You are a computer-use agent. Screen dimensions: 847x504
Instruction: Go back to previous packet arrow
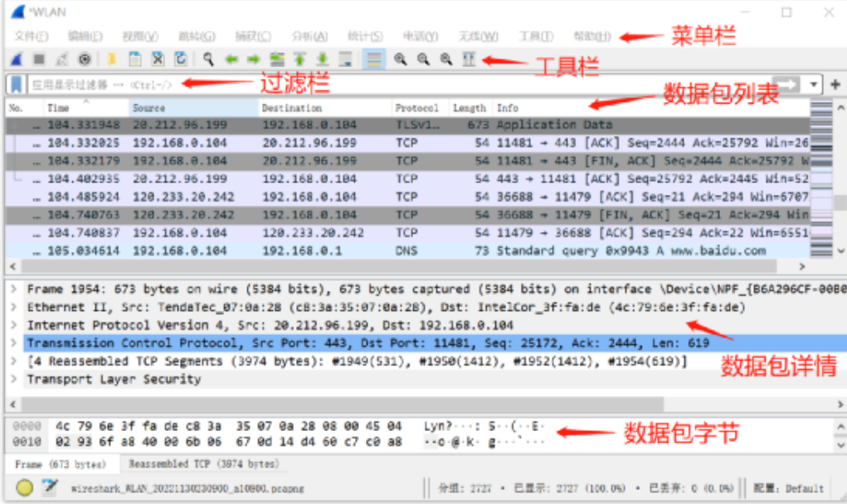coord(231,60)
